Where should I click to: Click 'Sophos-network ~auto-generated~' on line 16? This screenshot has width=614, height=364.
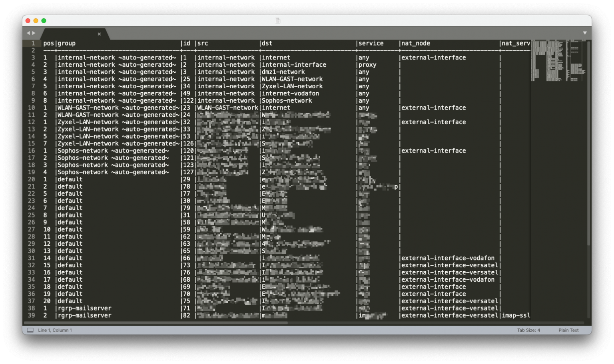[113, 151]
